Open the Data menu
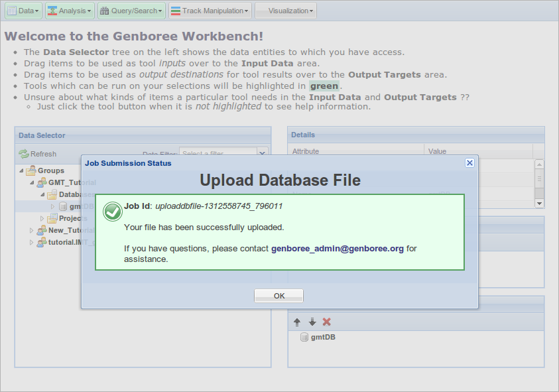 pos(23,11)
